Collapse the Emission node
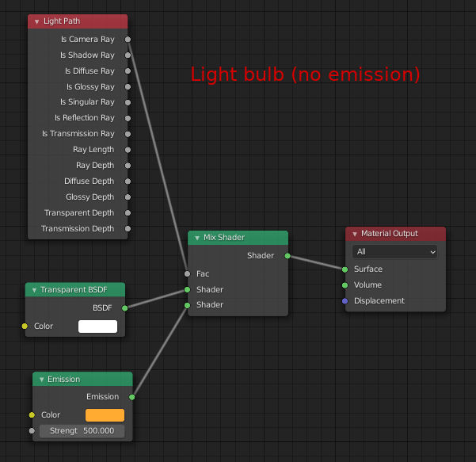 (41, 380)
